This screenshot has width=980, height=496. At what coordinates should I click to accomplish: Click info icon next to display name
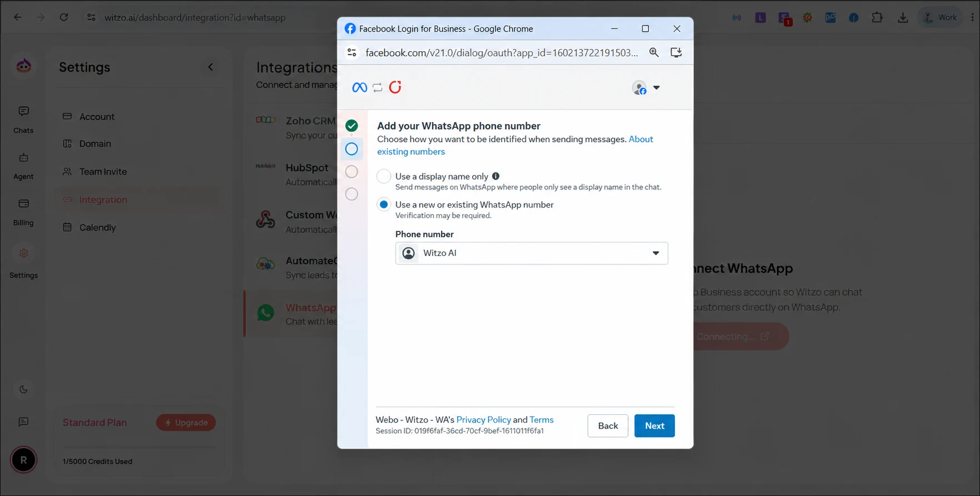click(x=496, y=176)
